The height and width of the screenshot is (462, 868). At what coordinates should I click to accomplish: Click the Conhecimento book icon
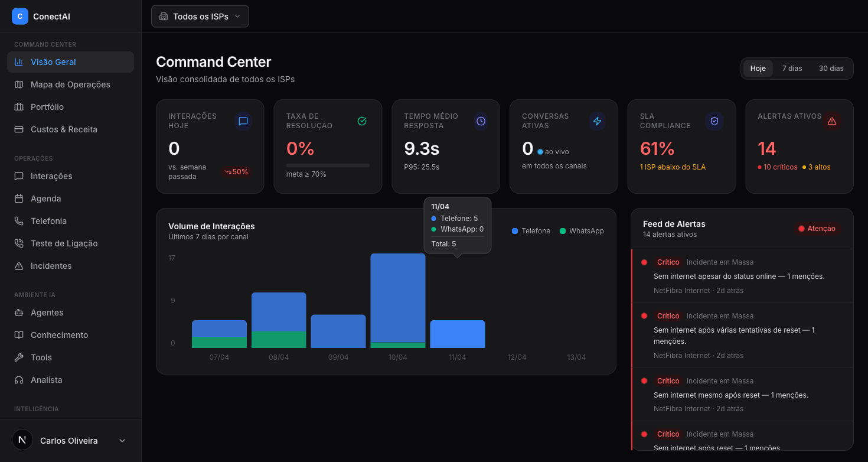[x=19, y=335]
